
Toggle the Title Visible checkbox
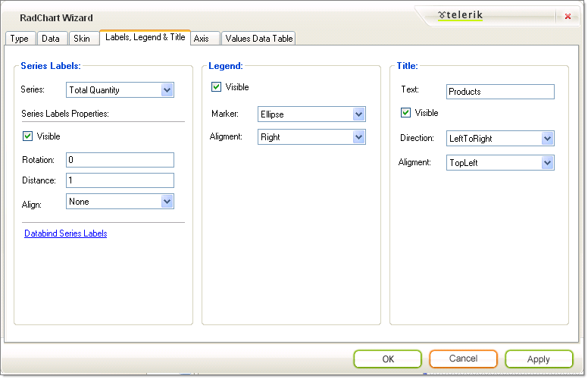point(405,113)
